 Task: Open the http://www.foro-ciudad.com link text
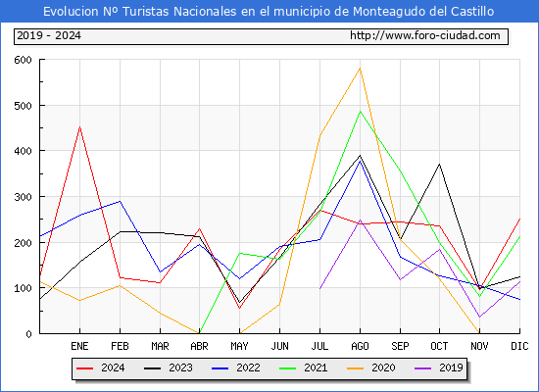[425, 35]
